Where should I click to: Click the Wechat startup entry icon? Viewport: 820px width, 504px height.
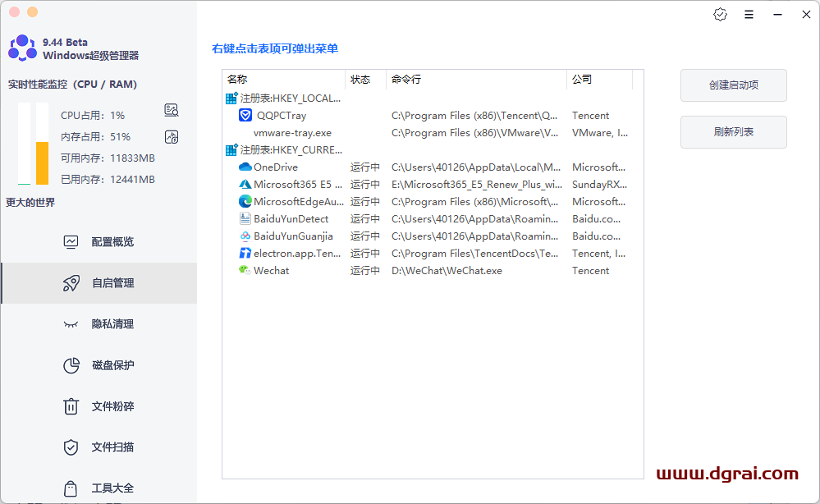click(245, 270)
